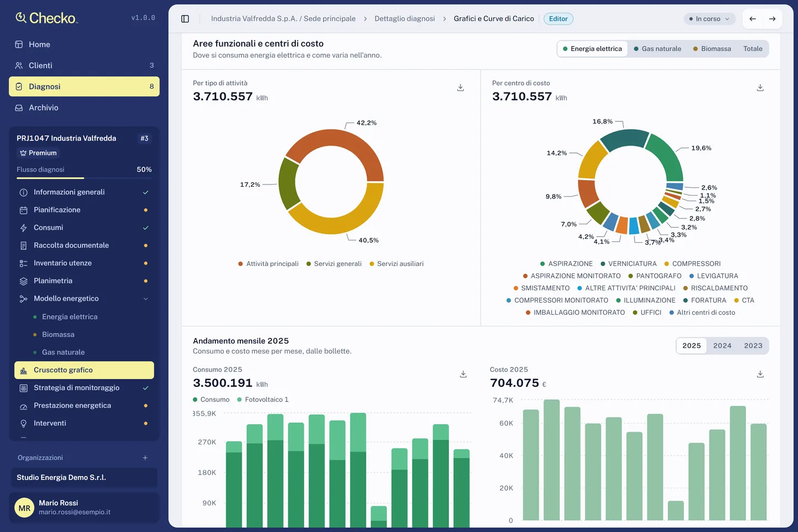Open Raccolta documentale step
This screenshot has height=532, width=798.
(84, 245)
